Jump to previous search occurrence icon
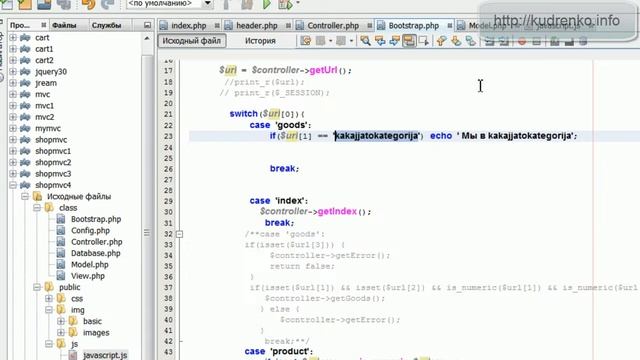Image resolution: width=640 pixels, height=360 pixels. [x=380, y=41]
